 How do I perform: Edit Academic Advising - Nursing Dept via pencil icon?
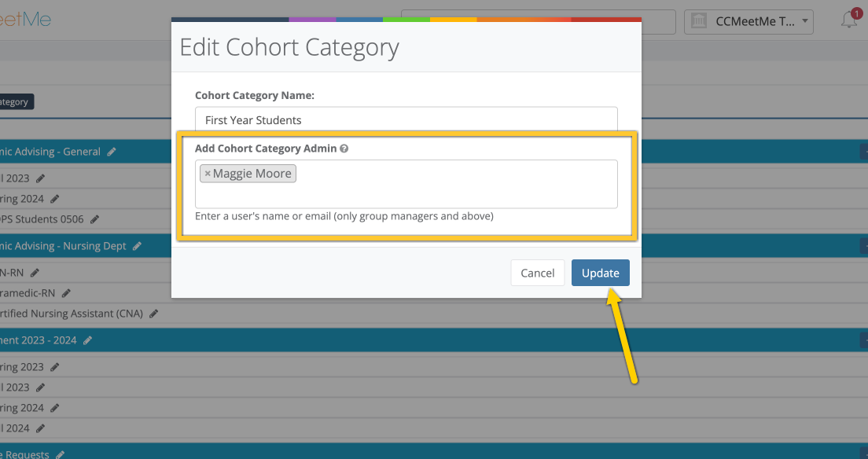[138, 245]
